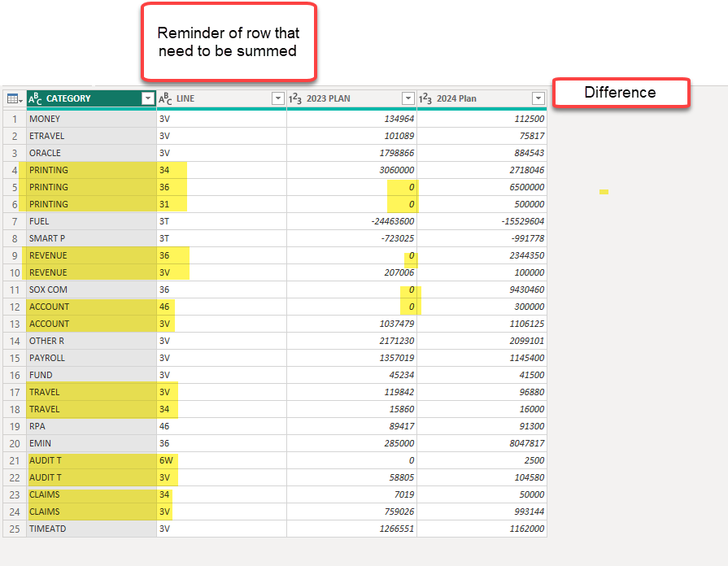Open the LINE column filter dropdown
728x566 pixels.
click(277, 98)
